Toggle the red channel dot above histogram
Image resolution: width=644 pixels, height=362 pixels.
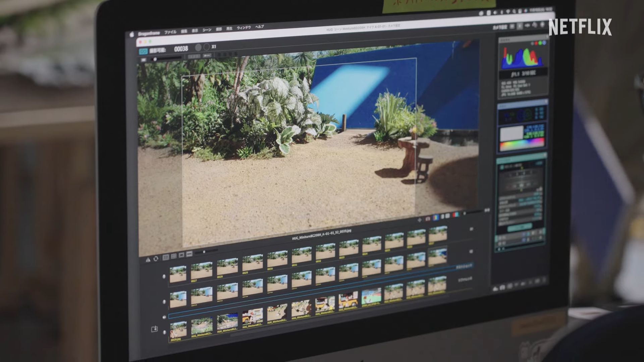point(536,43)
